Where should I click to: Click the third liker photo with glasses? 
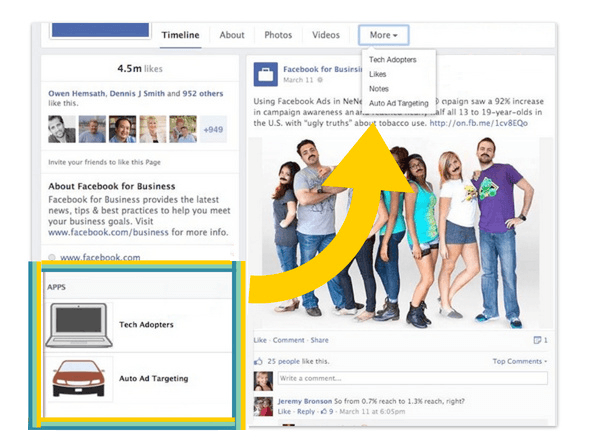click(122, 129)
